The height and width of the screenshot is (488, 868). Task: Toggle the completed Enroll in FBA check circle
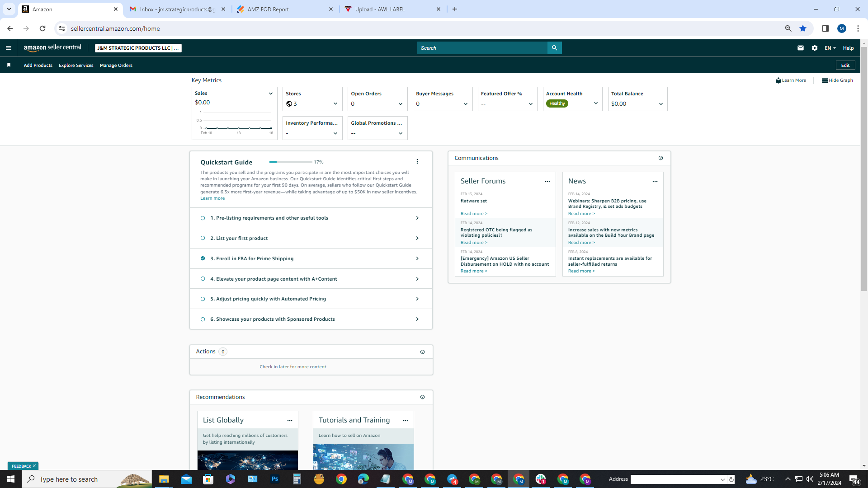pyautogui.click(x=203, y=258)
